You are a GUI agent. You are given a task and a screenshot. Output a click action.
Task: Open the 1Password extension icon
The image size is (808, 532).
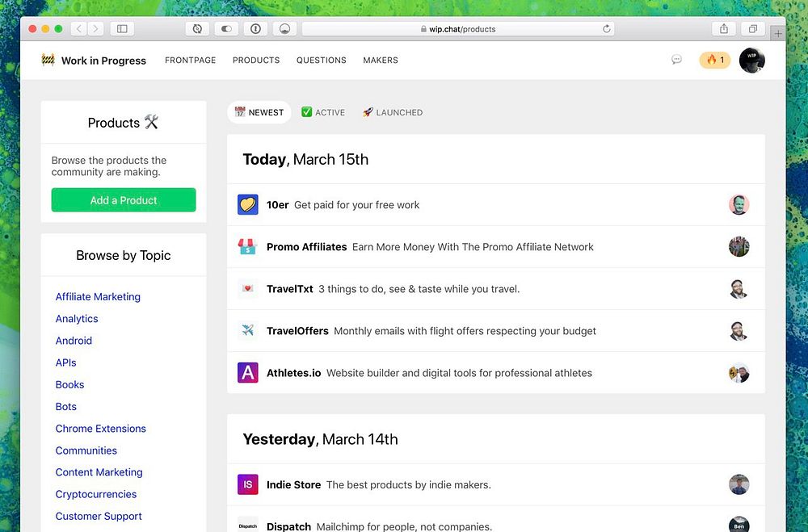(x=255, y=29)
